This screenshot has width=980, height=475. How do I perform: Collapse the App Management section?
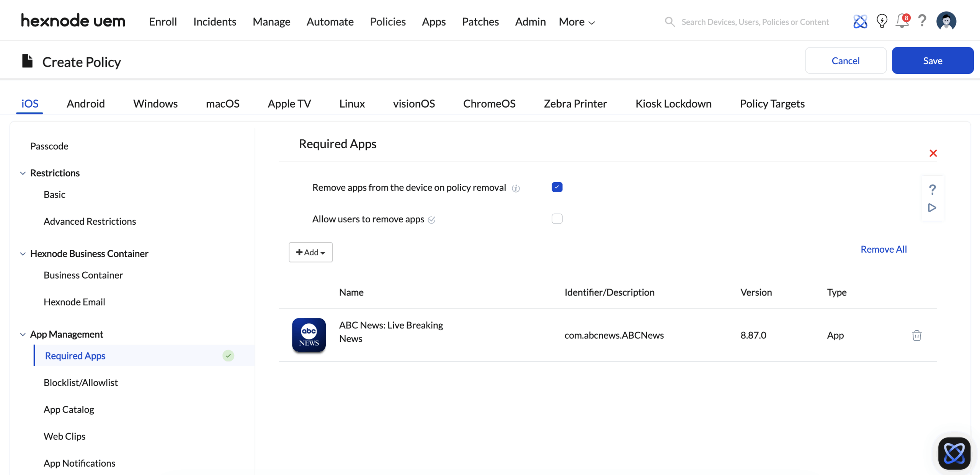(x=23, y=335)
